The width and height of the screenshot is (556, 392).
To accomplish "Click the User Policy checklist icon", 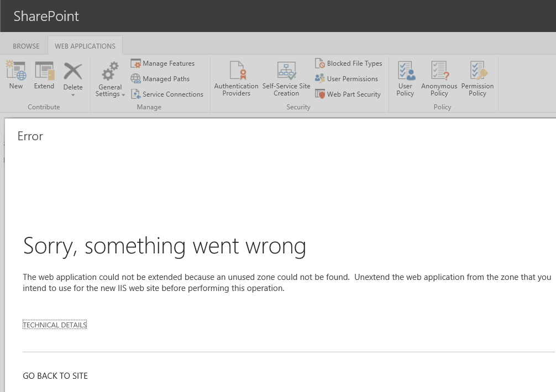I will pyautogui.click(x=406, y=70).
